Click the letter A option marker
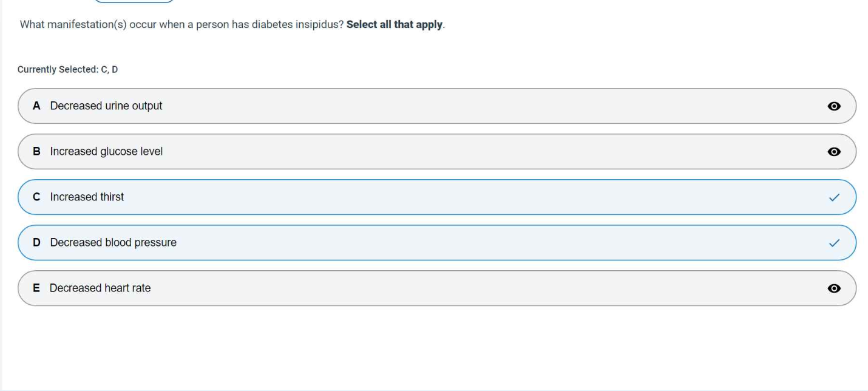Viewport: 868px width, 391px height. (36, 106)
